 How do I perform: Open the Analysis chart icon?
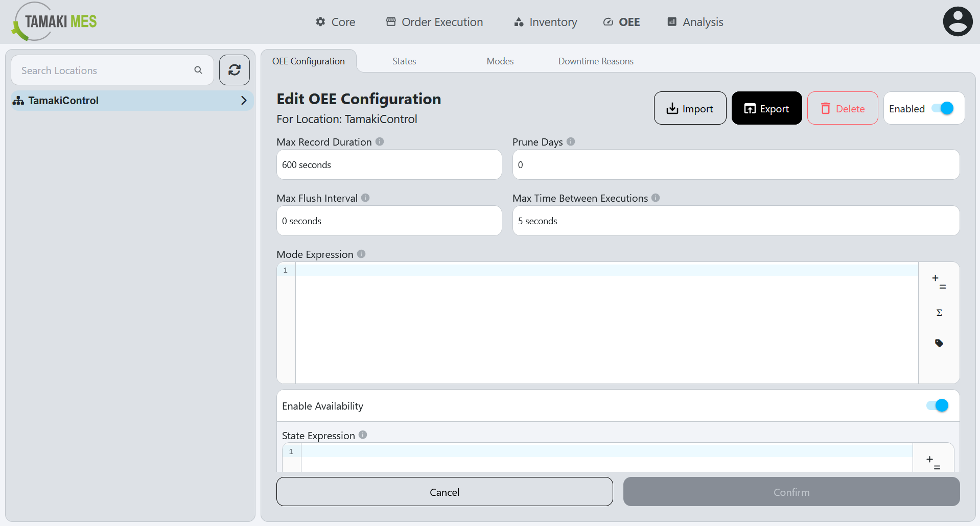pos(672,22)
